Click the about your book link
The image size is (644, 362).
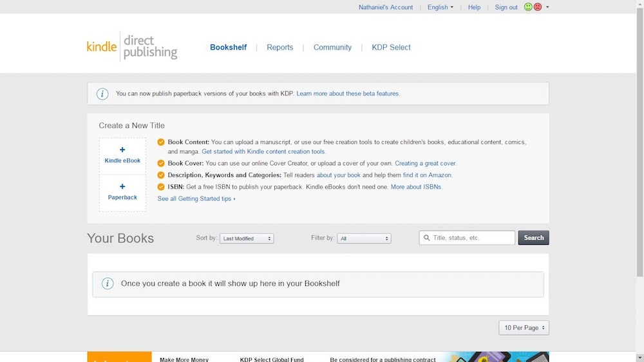[x=339, y=175]
